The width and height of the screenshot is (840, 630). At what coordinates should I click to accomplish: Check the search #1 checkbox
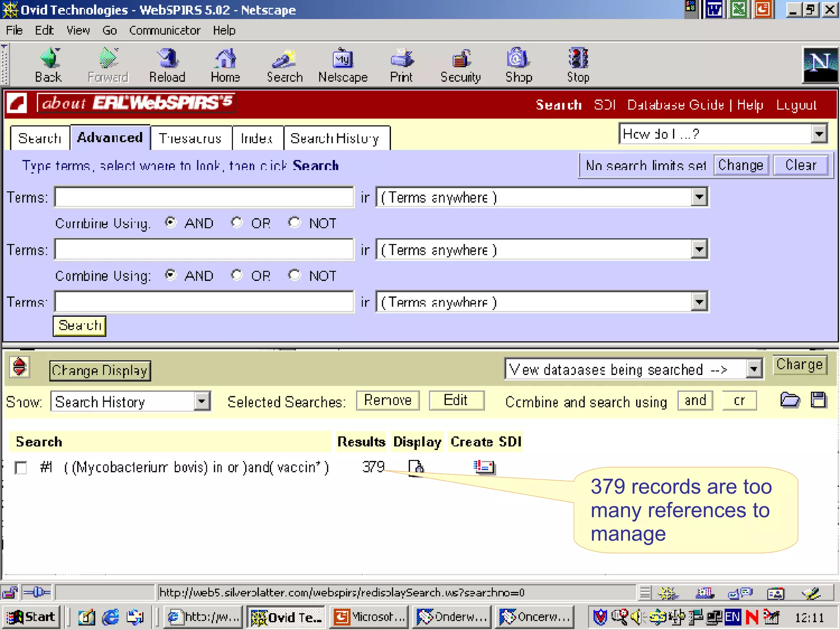(21, 468)
